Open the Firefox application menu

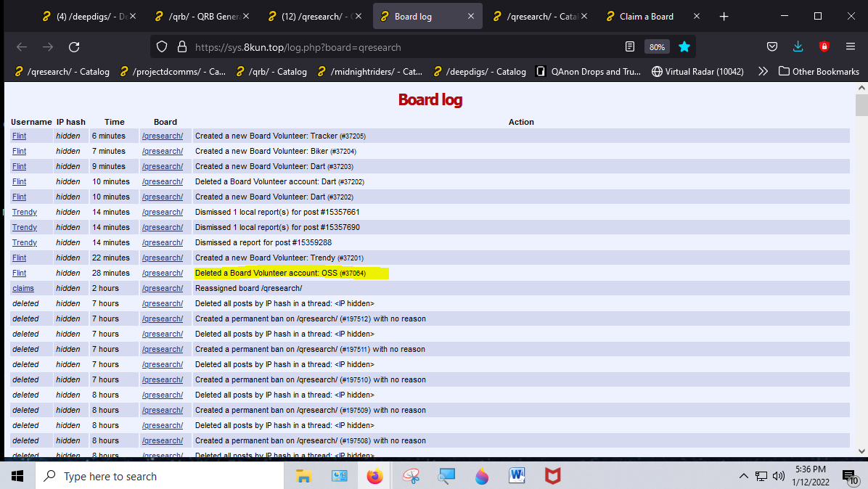click(x=851, y=47)
